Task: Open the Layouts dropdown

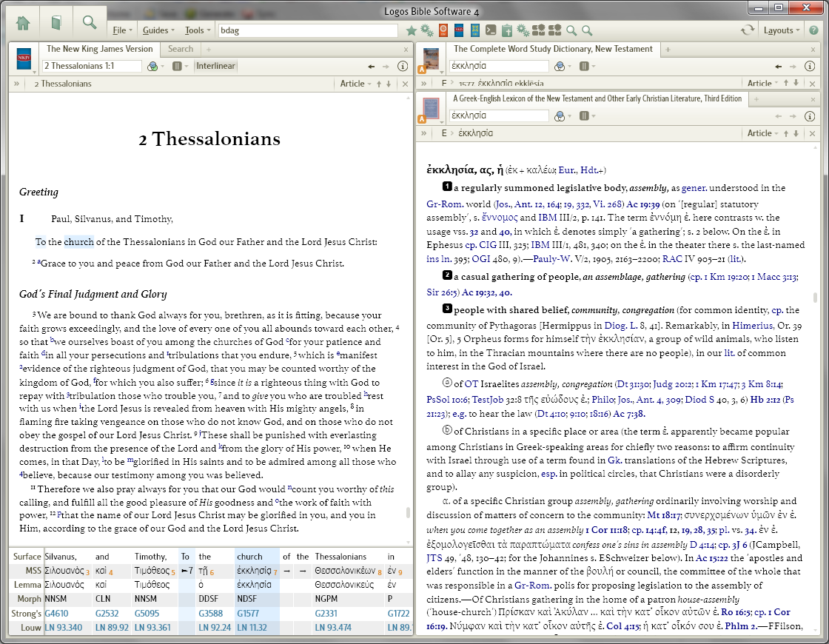Action: [782, 30]
